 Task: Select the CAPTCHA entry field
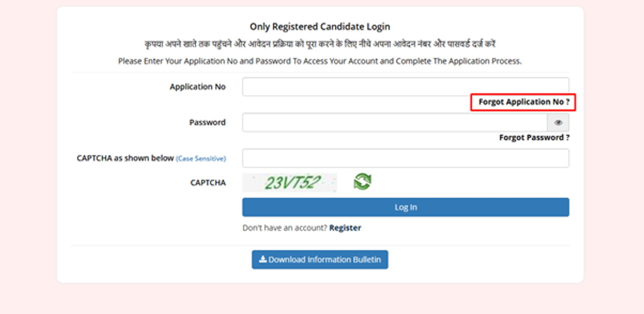405,158
